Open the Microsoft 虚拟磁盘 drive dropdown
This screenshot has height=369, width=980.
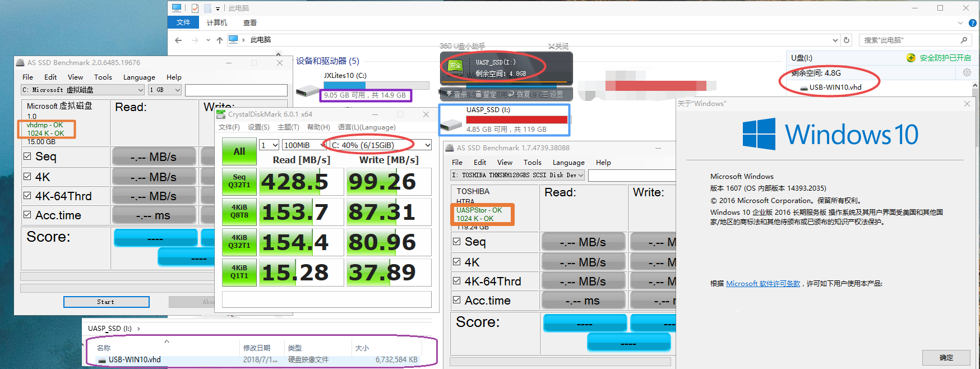click(x=83, y=90)
